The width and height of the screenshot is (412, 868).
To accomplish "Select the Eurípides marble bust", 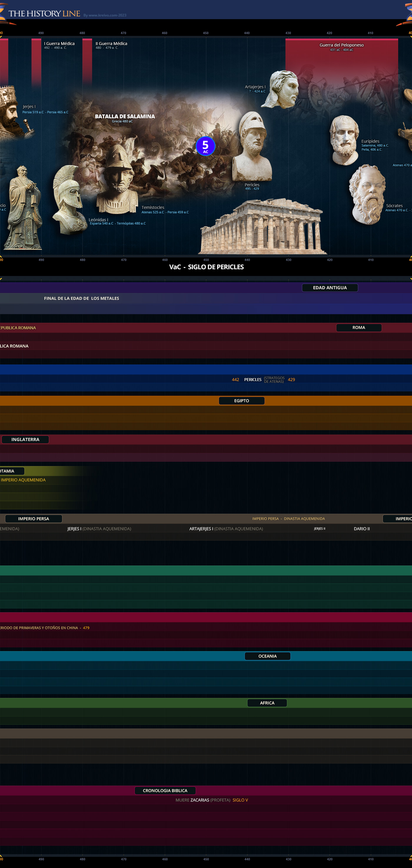I will 344,140.
